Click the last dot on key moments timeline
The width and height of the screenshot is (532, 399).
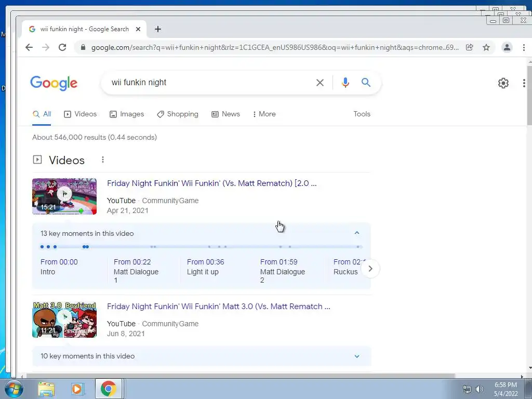[x=358, y=247]
